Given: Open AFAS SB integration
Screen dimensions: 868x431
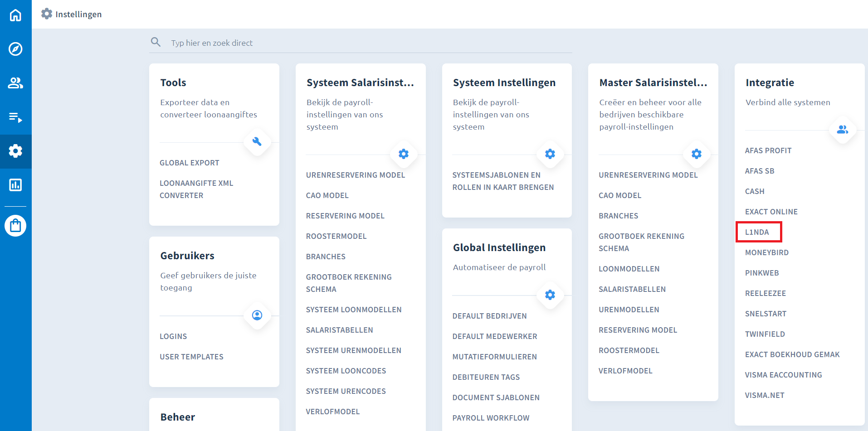Looking at the screenshot, I should (760, 171).
